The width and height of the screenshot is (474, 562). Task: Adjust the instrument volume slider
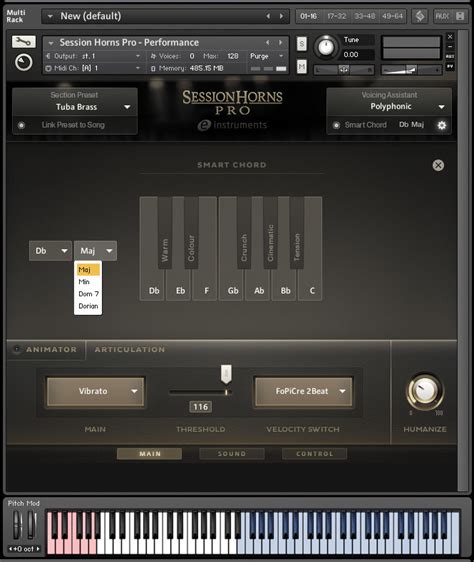pyautogui.click(x=411, y=70)
